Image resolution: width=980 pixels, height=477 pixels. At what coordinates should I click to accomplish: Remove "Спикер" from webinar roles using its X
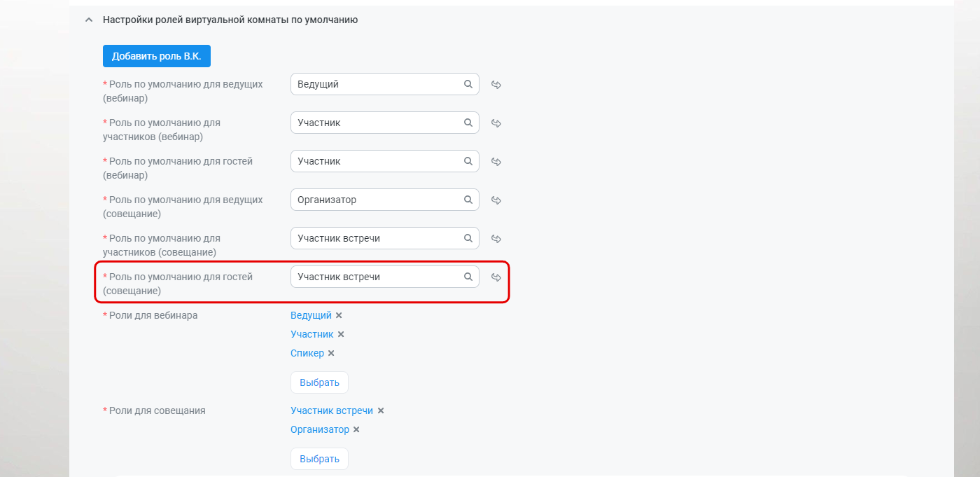click(x=331, y=353)
